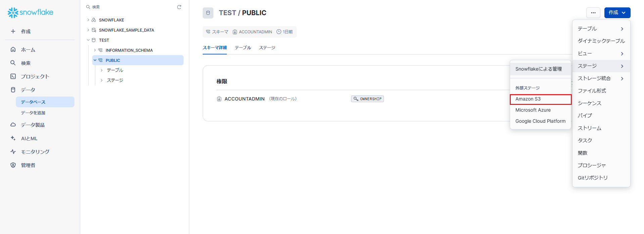644x234 pixels.
Task: Refresh the database object tree
Action: click(179, 7)
